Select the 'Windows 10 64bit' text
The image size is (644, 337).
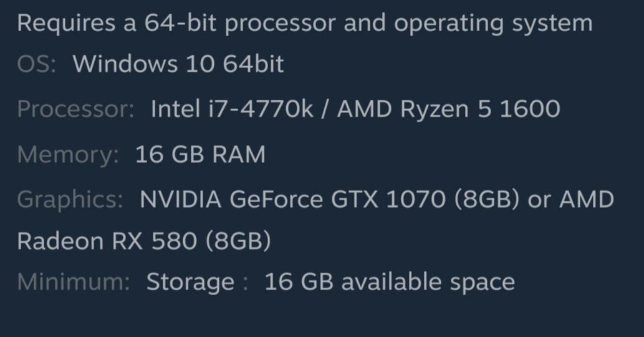[x=178, y=64]
